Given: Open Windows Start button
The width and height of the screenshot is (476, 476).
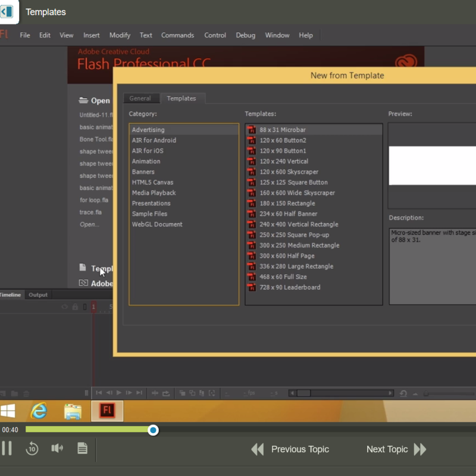Looking at the screenshot, I should tap(8, 411).
